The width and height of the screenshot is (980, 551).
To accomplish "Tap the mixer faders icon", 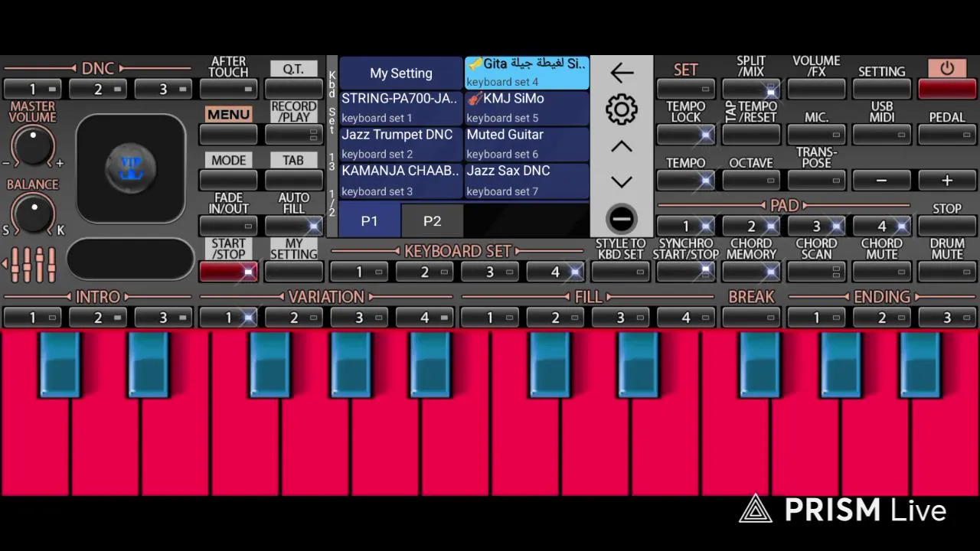I will [31, 265].
